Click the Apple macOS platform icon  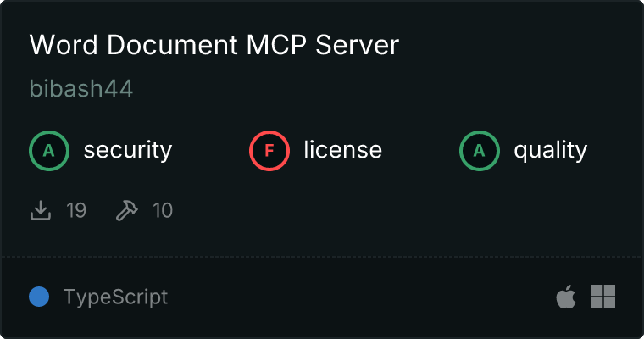click(566, 297)
